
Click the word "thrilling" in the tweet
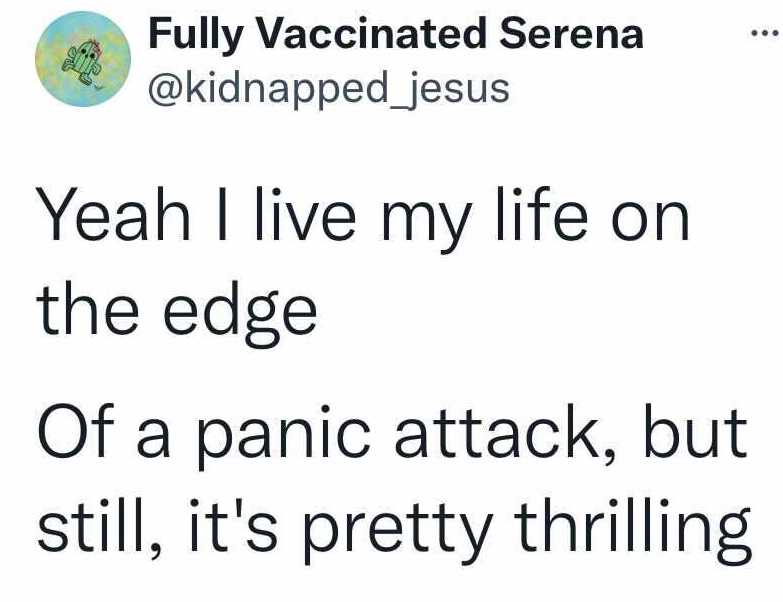click(633, 529)
